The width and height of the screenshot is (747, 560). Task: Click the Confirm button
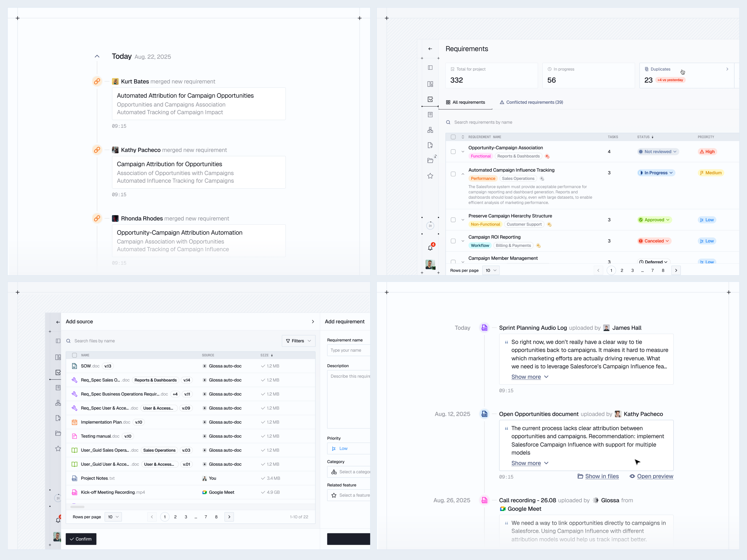(81, 539)
